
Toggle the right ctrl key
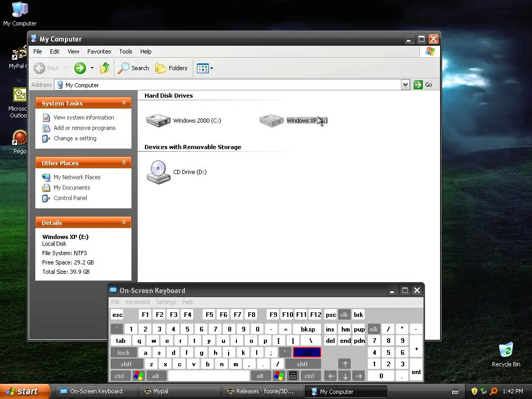310,376
